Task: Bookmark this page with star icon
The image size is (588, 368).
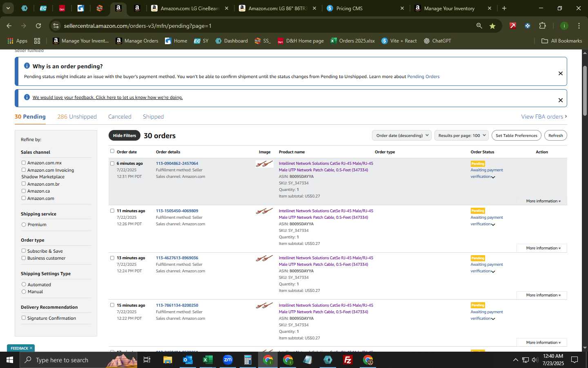Action: click(492, 26)
